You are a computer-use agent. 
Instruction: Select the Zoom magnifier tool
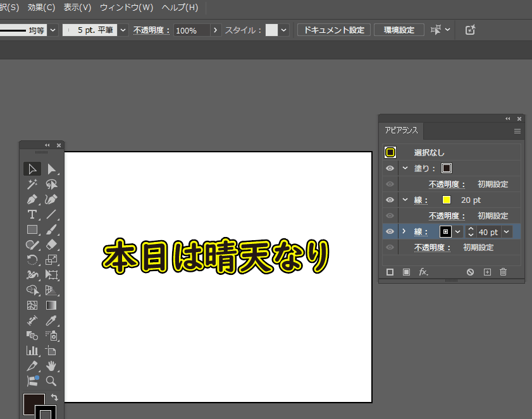pyautogui.click(x=51, y=381)
